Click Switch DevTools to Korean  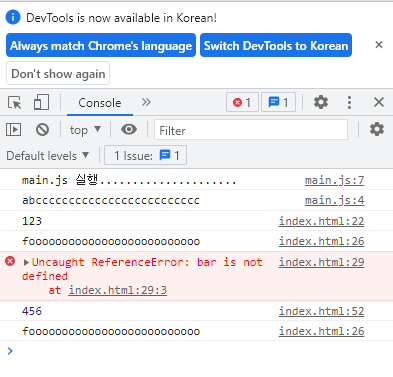(276, 45)
